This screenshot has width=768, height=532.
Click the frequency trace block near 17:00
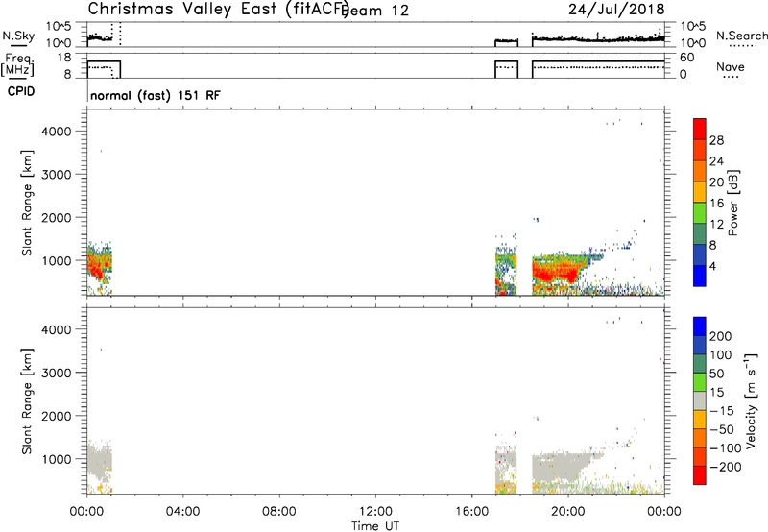(x=507, y=69)
